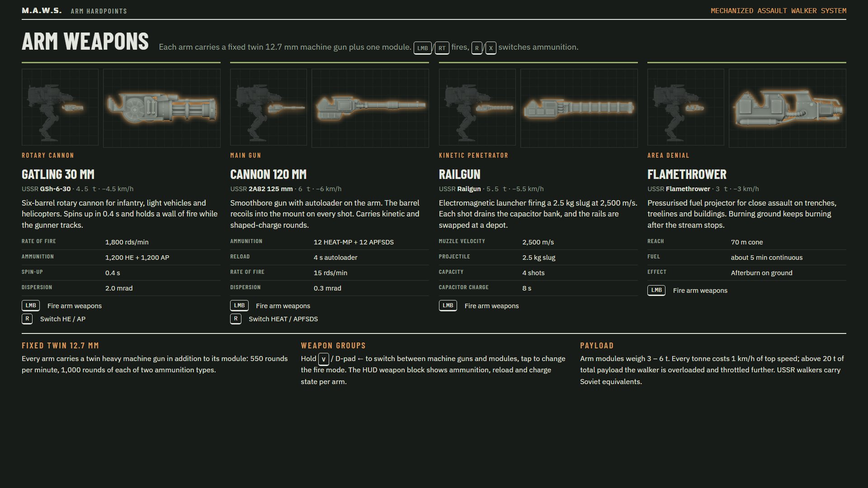Click the LMB key badge under Gatling 30 mm
The image size is (868, 488).
point(31,306)
